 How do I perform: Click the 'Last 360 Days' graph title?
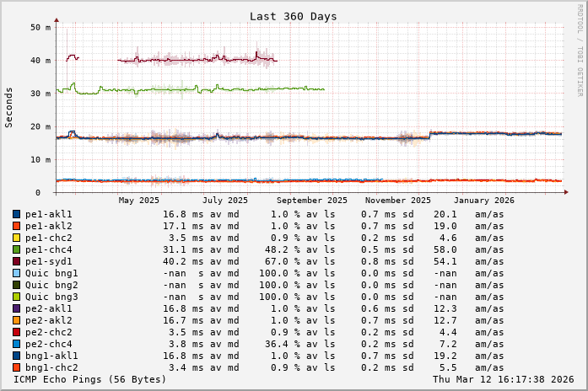pyautogui.click(x=293, y=16)
